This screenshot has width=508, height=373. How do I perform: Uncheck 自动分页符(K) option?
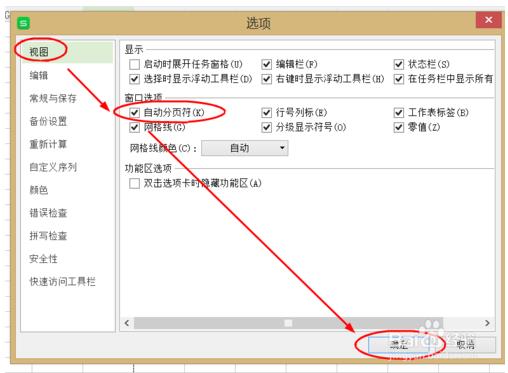tap(134, 112)
